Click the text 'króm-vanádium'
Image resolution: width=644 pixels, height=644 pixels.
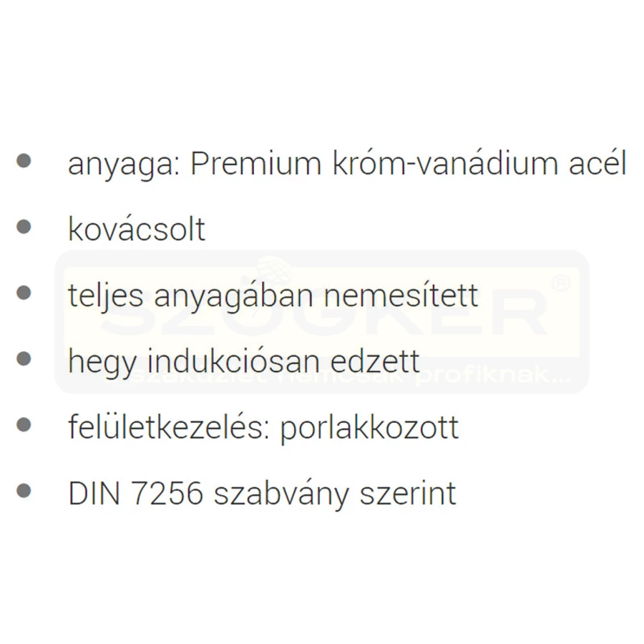click(x=445, y=162)
